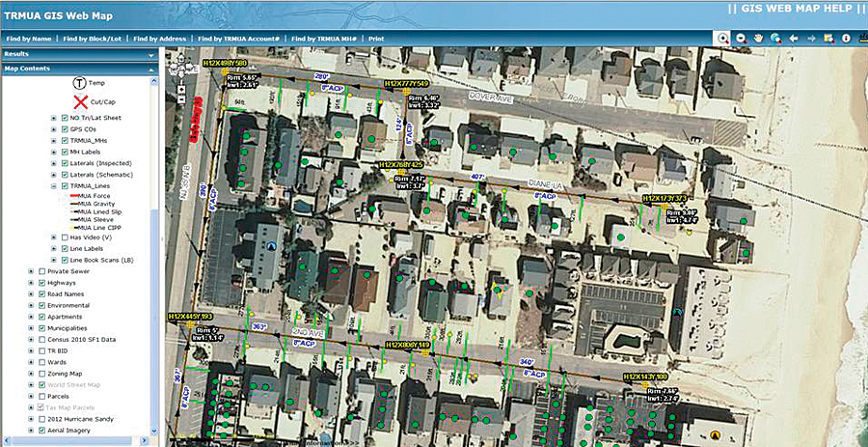Click the Wards layer name
This screenshot has width=868, height=447.
tap(57, 362)
